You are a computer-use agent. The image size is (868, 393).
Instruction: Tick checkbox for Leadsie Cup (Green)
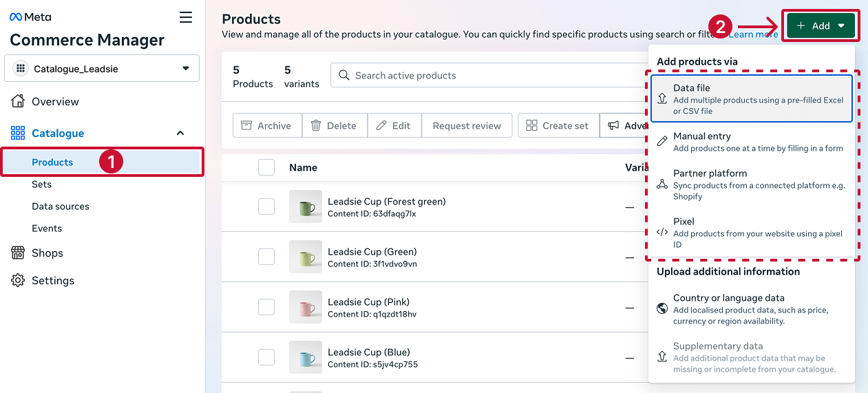[266, 257]
